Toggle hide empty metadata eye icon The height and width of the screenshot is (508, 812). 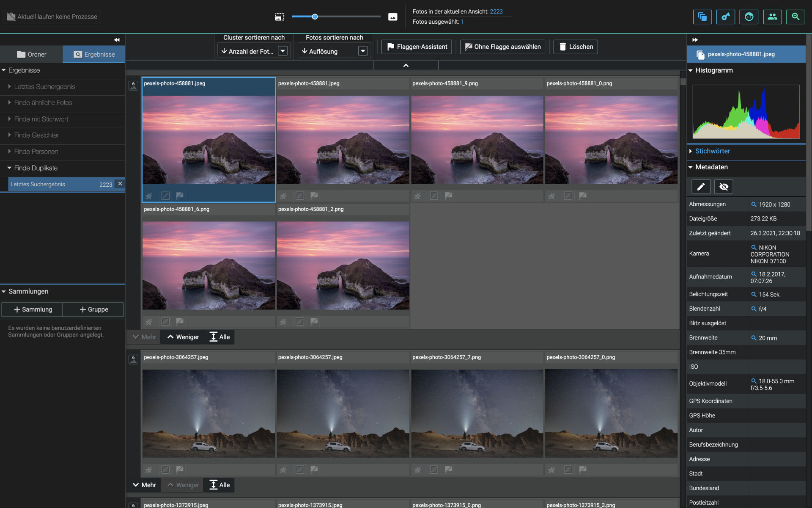724,187
